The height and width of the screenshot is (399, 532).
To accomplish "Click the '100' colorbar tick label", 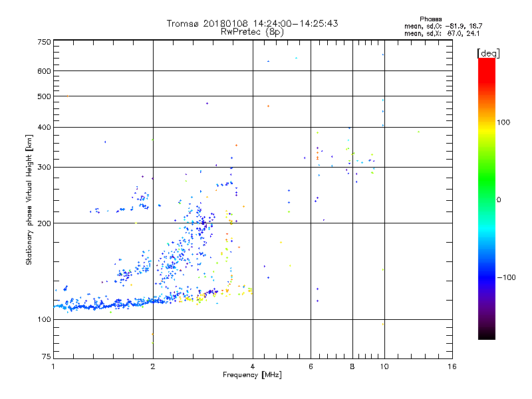I will pos(503,122).
